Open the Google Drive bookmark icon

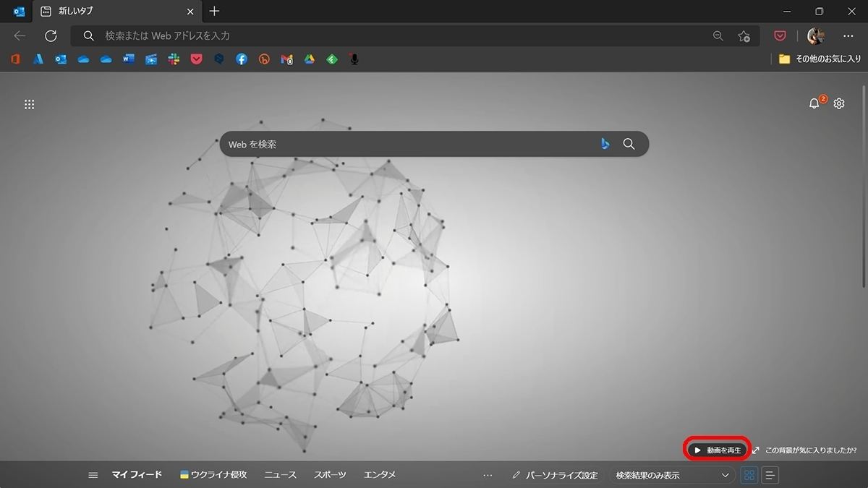[309, 59]
